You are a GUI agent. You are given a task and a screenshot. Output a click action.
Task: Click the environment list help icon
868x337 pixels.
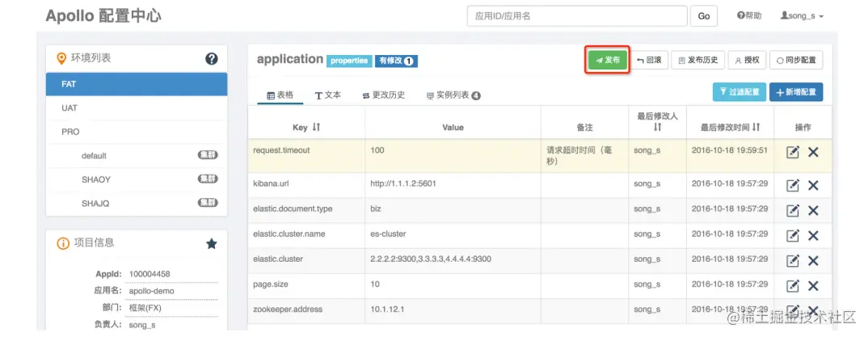click(x=212, y=59)
